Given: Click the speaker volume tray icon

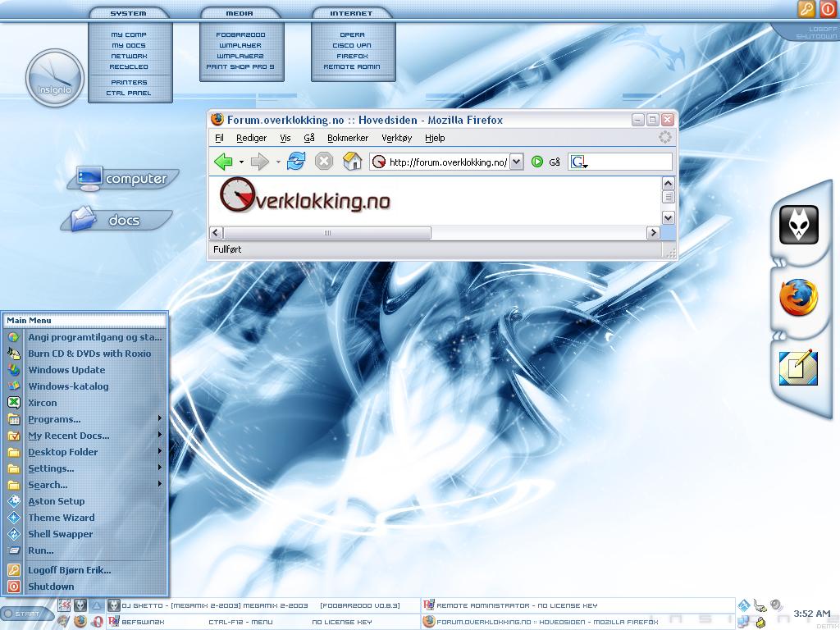Looking at the screenshot, I should (x=776, y=605).
